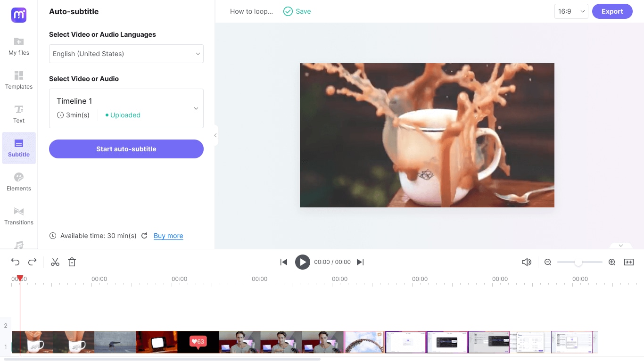Click the video preview canvas
The image size is (644, 362).
[427, 135]
